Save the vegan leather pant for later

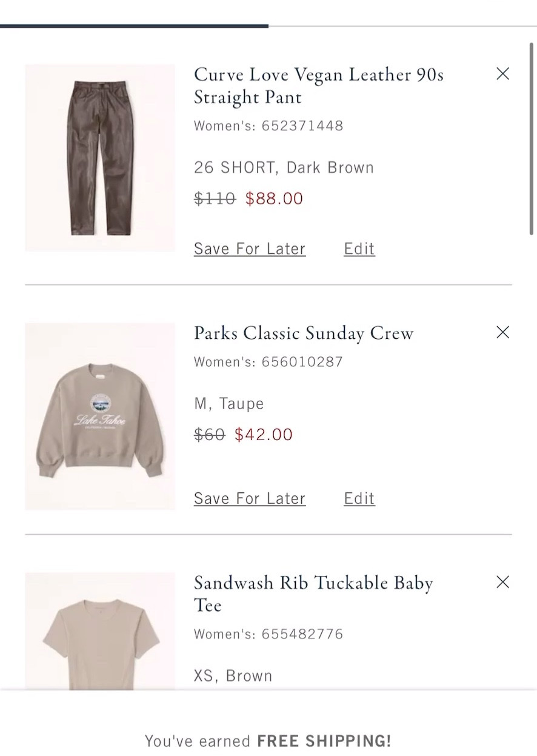coord(249,249)
